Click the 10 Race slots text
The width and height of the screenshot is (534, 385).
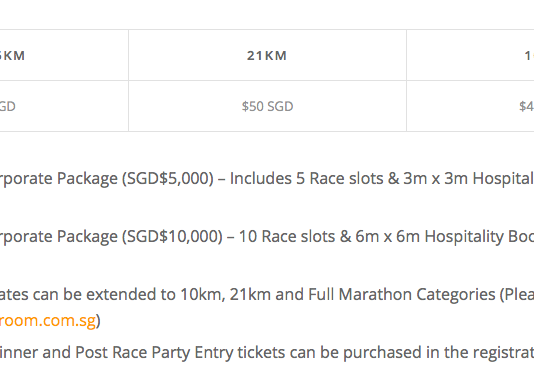[x=287, y=236]
